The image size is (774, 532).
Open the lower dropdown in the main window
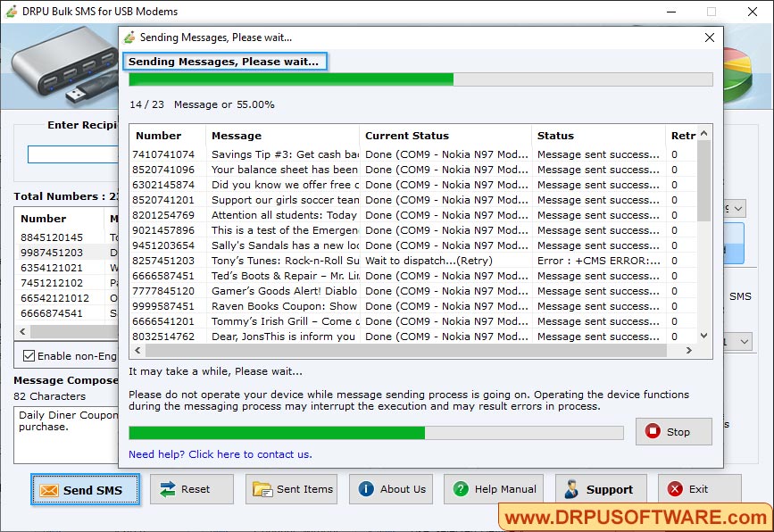[745, 342]
